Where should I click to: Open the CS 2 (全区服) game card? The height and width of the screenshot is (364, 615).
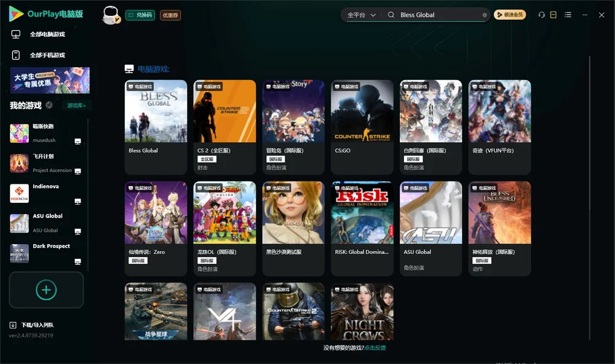[x=224, y=127]
